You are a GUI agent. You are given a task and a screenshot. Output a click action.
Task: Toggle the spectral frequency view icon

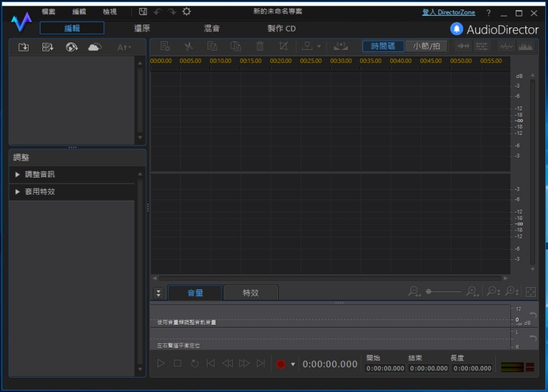[x=525, y=46]
